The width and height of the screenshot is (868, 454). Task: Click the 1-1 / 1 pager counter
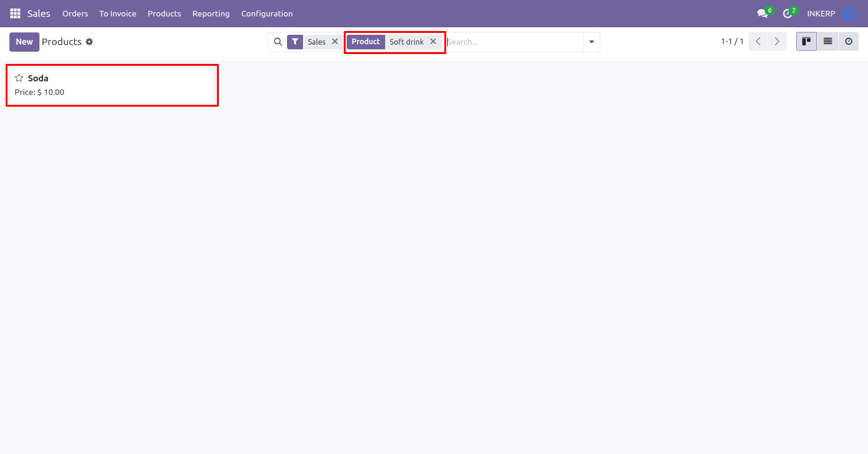pyautogui.click(x=732, y=41)
